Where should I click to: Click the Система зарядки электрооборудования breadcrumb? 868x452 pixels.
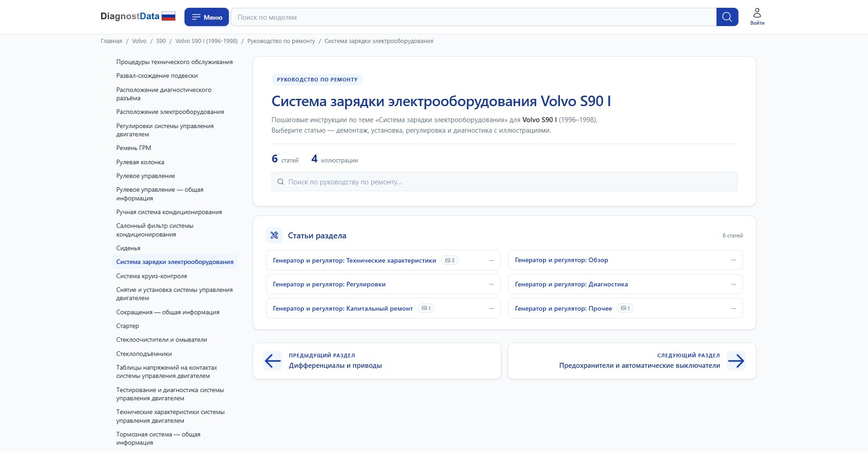point(379,41)
